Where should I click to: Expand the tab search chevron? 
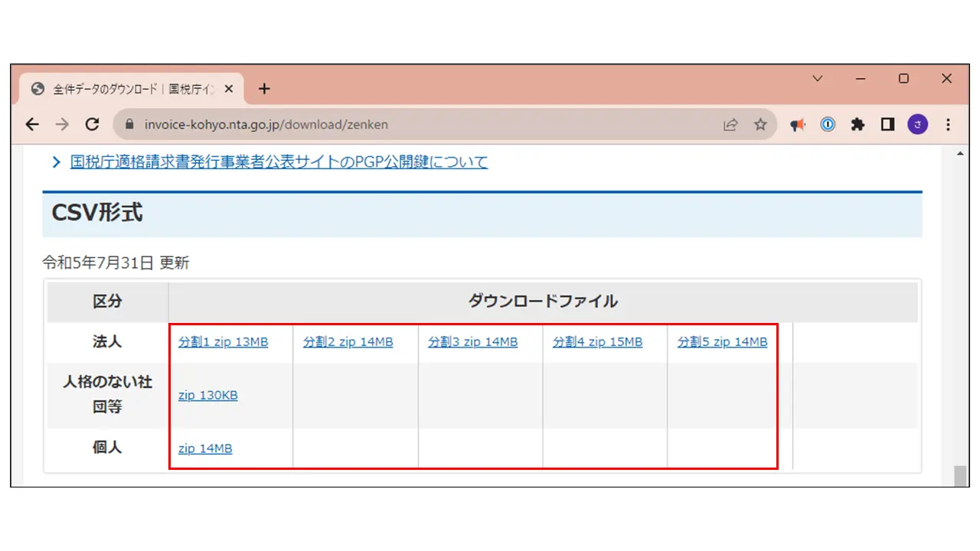(x=818, y=78)
